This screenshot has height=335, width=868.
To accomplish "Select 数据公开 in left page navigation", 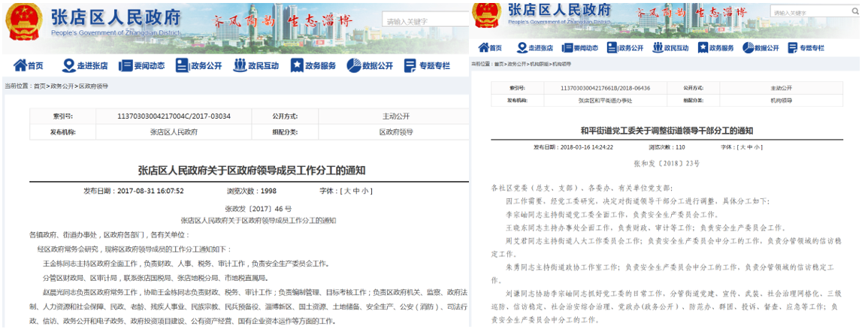I will click(378, 65).
